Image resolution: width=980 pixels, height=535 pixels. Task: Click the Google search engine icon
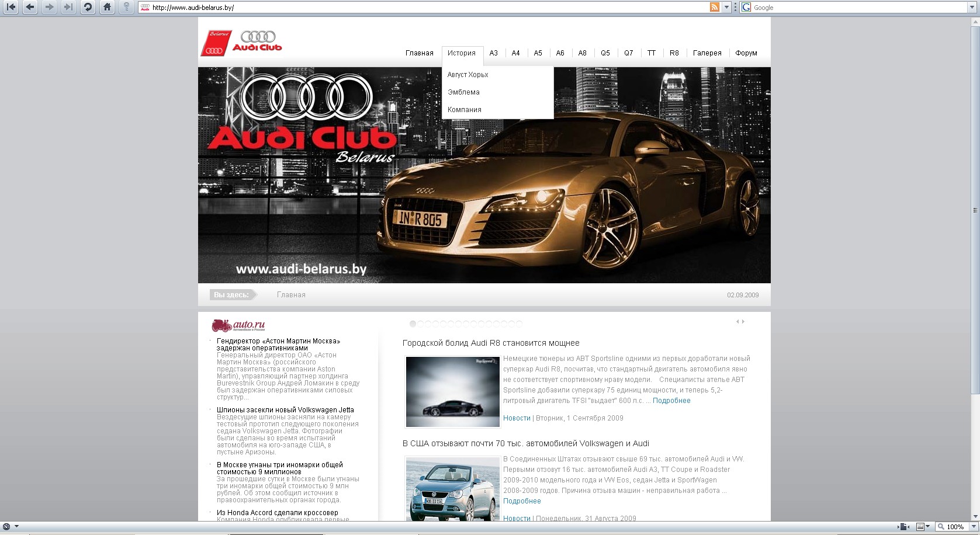tap(746, 8)
